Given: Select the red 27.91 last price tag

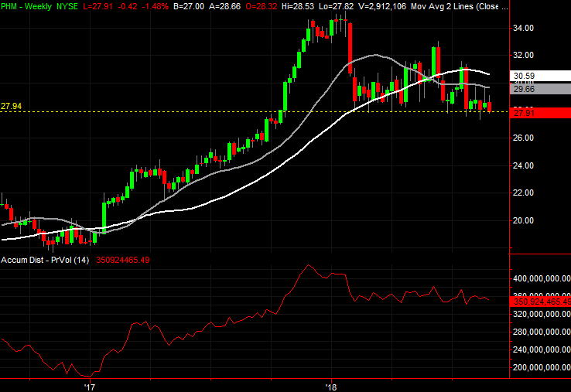Looking at the screenshot, I should [540, 113].
